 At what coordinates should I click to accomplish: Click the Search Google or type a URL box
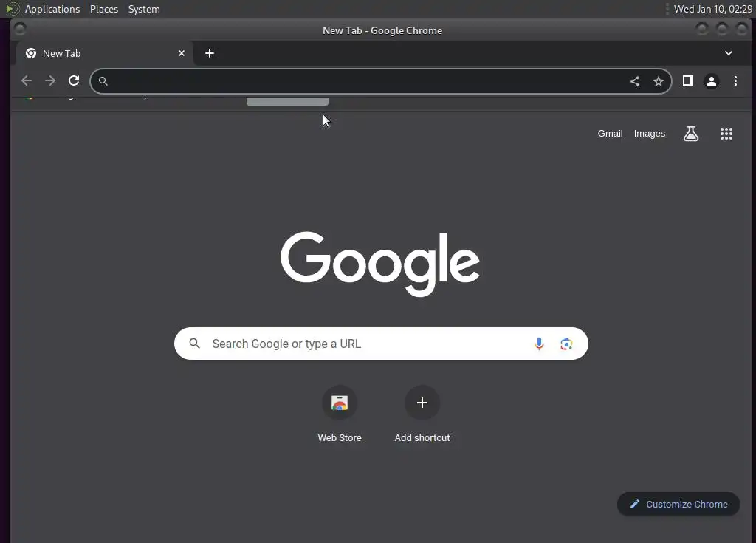click(x=381, y=344)
